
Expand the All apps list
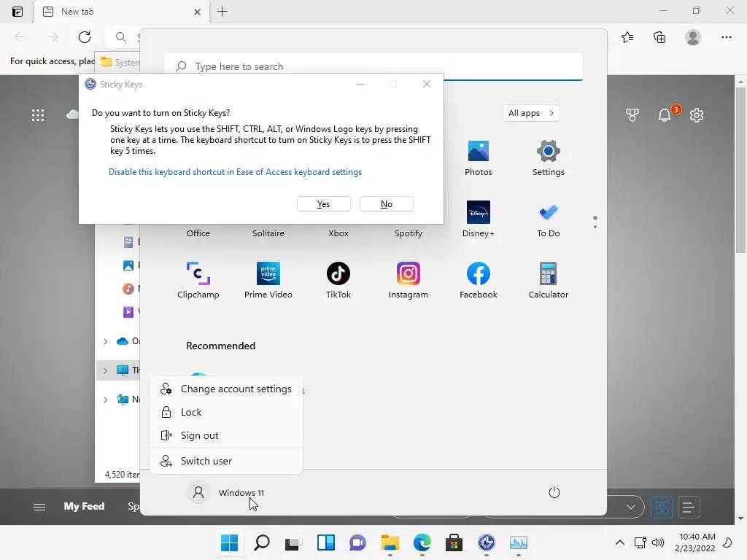(x=531, y=113)
